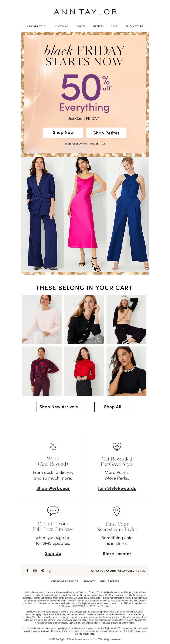The image size is (170, 644).
Task: Select the Sale navigation item
Action: (114, 26)
